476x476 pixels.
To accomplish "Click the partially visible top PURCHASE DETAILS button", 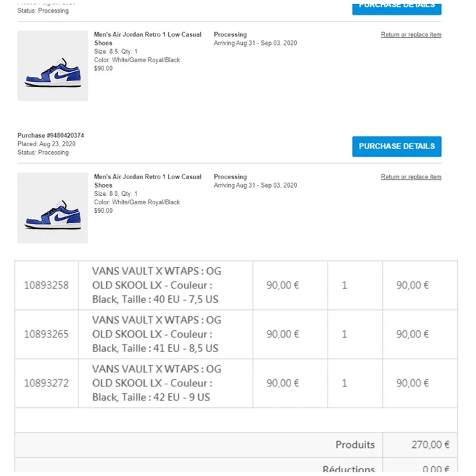I will click(396, 9).
